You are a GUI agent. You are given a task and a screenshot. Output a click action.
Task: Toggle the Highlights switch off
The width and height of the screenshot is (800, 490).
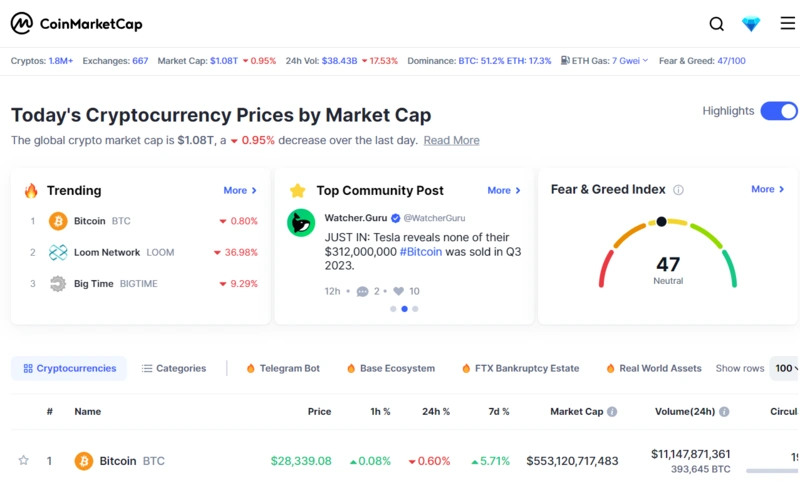779,111
